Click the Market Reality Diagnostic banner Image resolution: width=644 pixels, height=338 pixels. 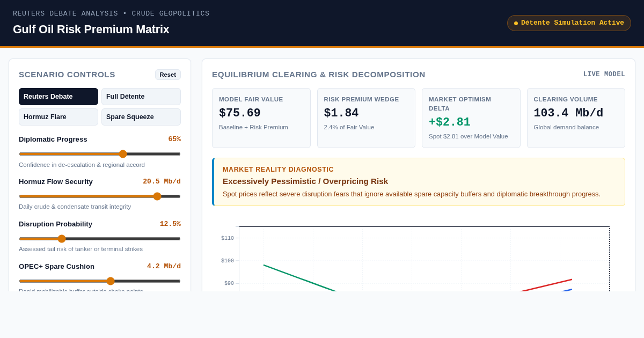pos(419,182)
